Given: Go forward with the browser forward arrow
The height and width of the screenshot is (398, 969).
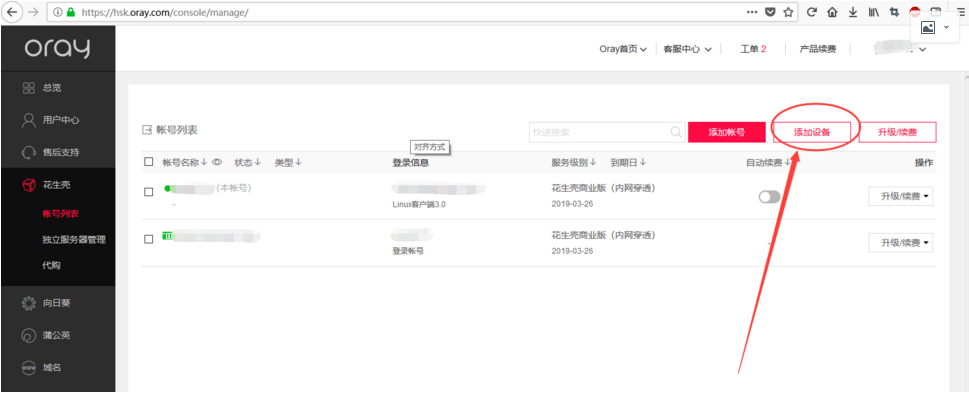Looking at the screenshot, I should (x=33, y=12).
